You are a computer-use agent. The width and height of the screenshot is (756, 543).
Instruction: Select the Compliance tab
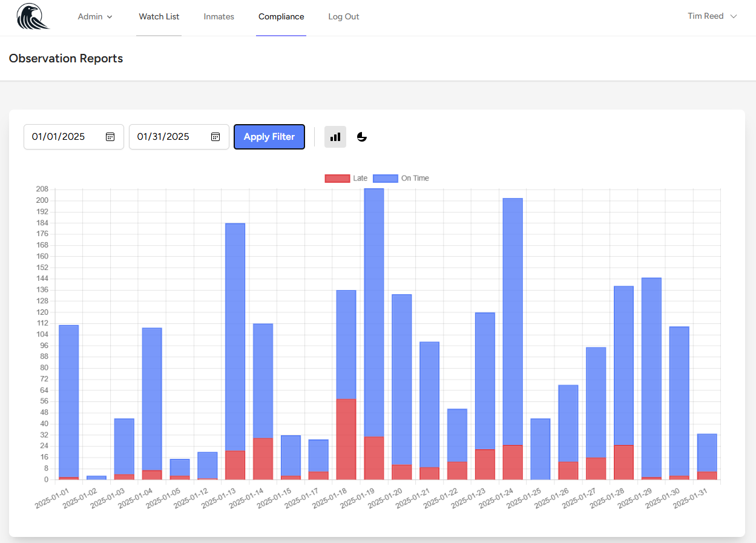click(x=281, y=17)
